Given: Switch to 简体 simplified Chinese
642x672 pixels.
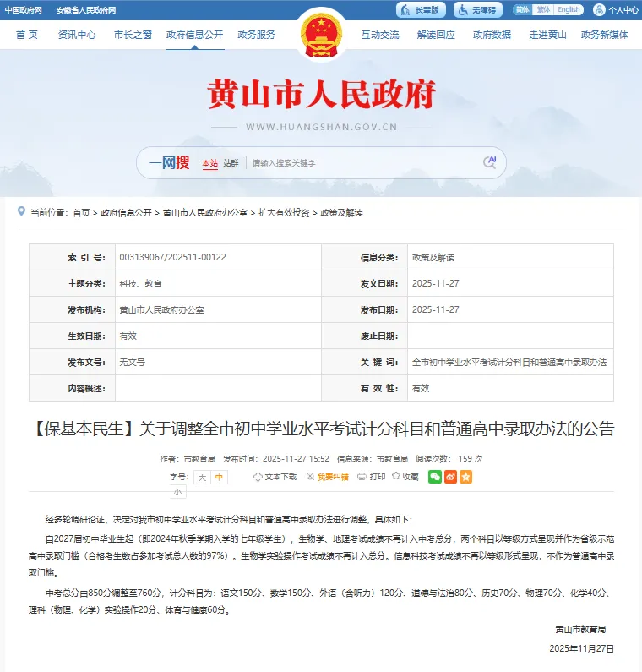Looking at the screenshot, I should 523,9.
